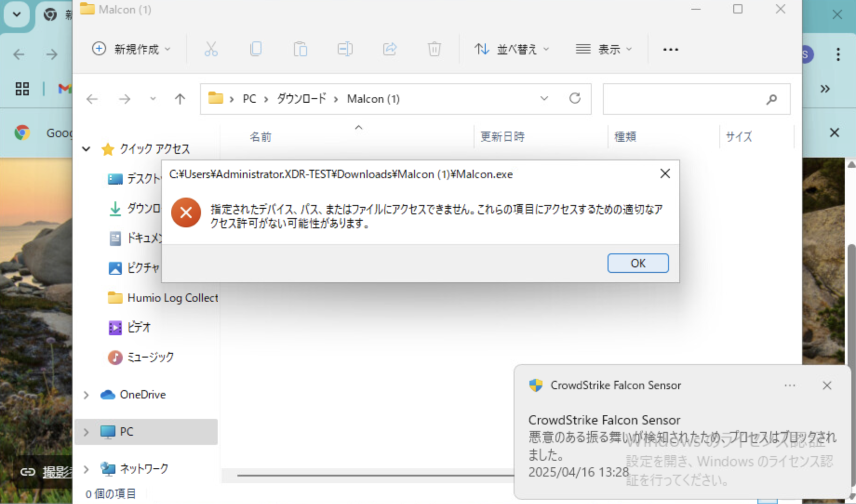Viewport: 856px width, 504px height.
Task: Expand the PC tree node
Action: [x=86, y=432]
